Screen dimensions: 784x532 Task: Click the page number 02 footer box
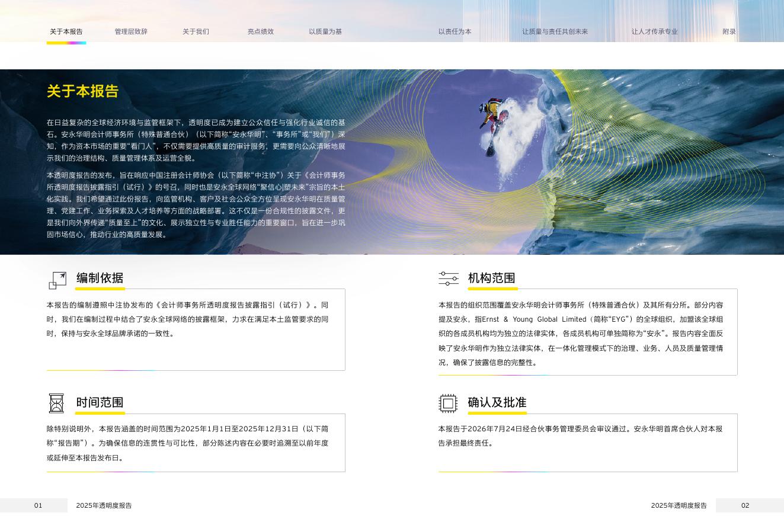pyautogui.click(x=750, y=505)
